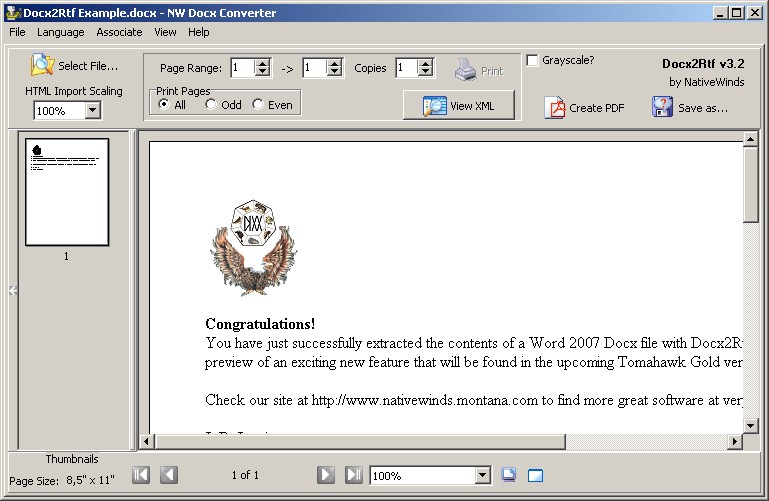Increase Page Range start value
The width and height of the screenshot is (769, 501).
pos(262,63)
